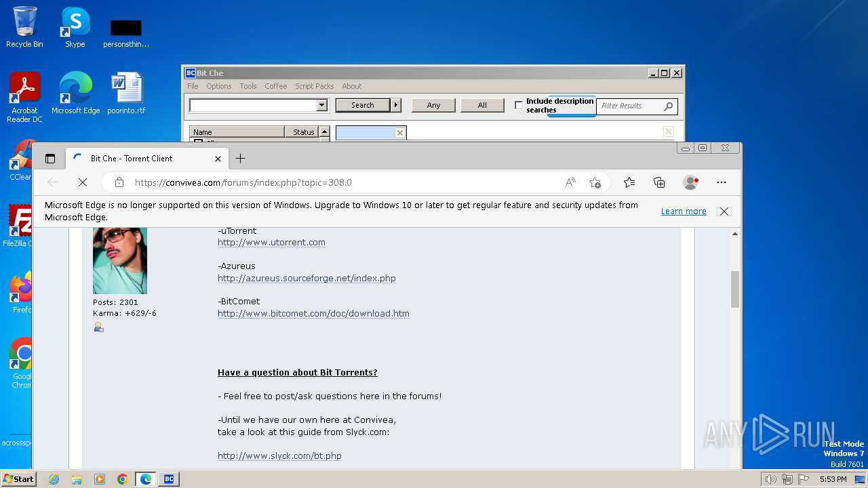868x488 pixels.
Task: Click the Status column header in Bit Che
Action: click(303, 132)
